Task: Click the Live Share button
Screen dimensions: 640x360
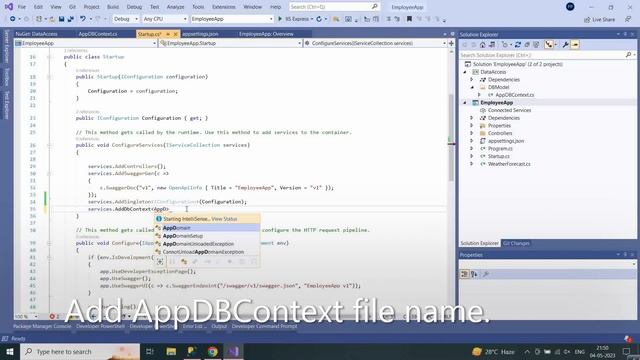Action: click(x=599, y=20)
